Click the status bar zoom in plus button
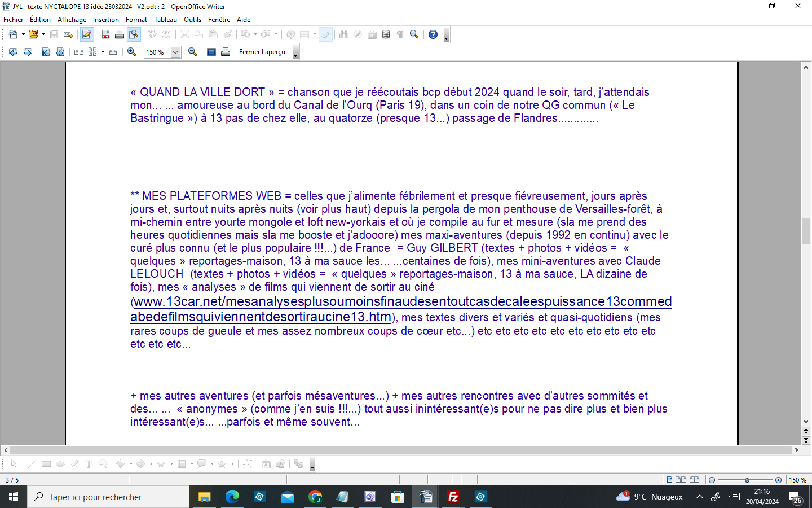The height and width of the screenshot is (508, 812). (x=779, y=480)
